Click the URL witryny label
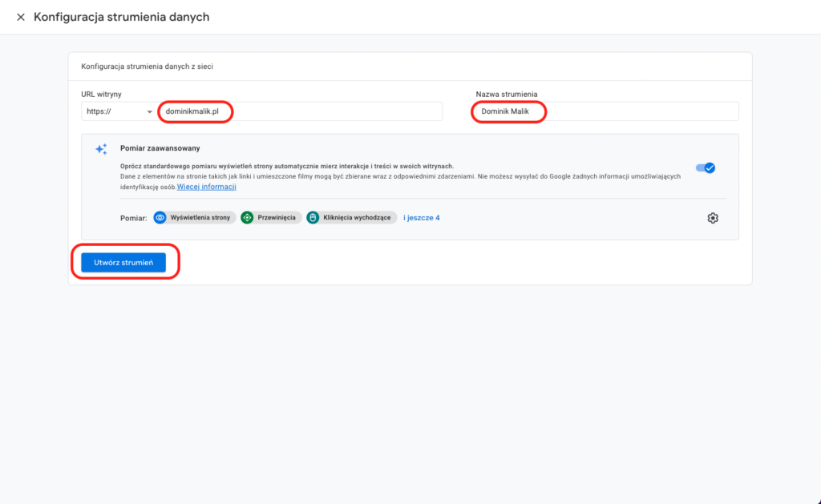821x504 pixels. tap(101, 95)
